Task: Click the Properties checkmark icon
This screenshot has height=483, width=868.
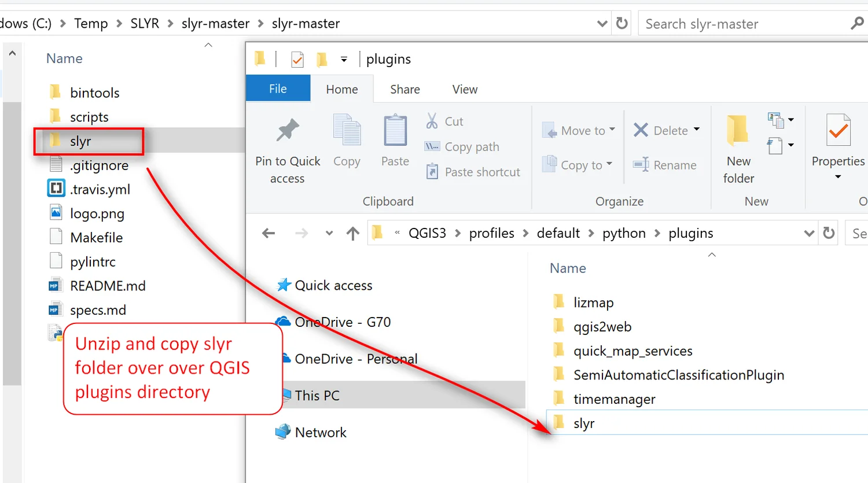Action: tap(838, 130)
